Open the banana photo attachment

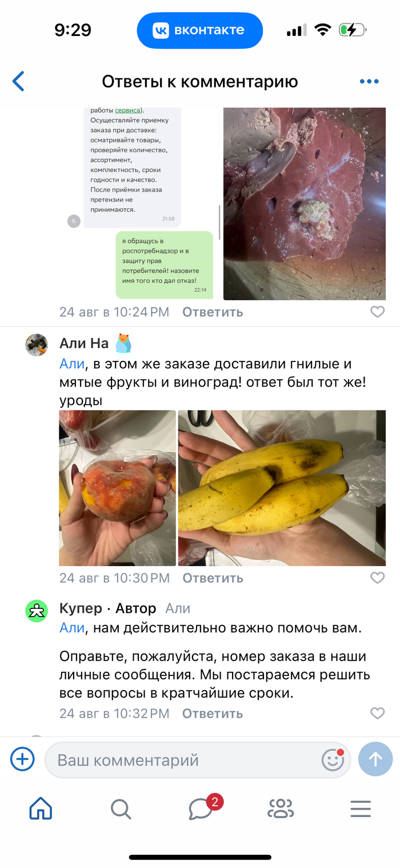point(282,488)
